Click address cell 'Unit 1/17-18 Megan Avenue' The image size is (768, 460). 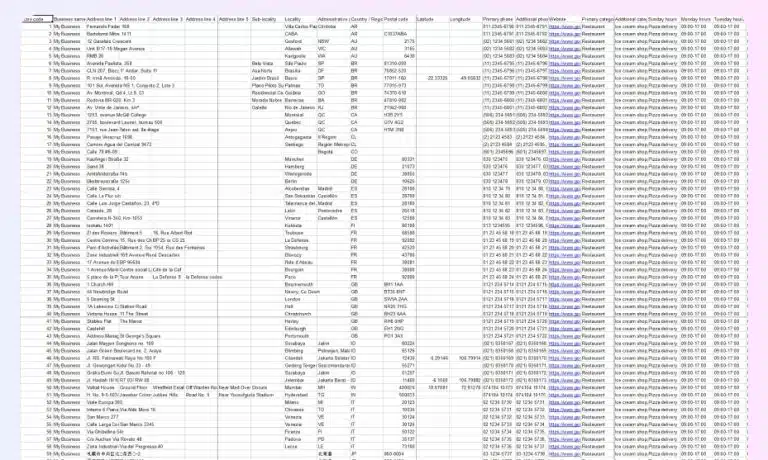[x=116, y=48]
